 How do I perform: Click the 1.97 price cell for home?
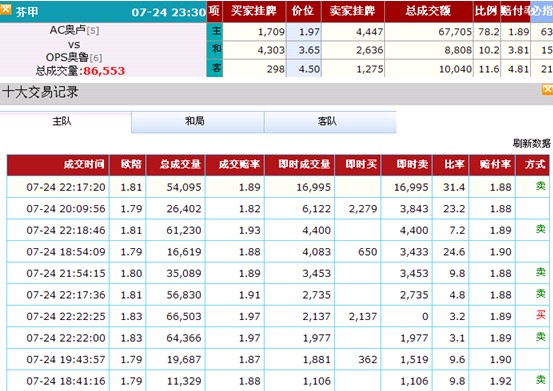[x=304, y=32]
